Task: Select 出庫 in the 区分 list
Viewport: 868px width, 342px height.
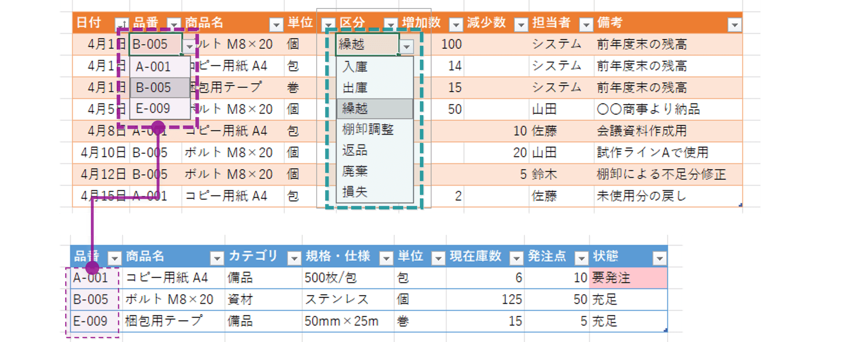Action: click(375, 88)
